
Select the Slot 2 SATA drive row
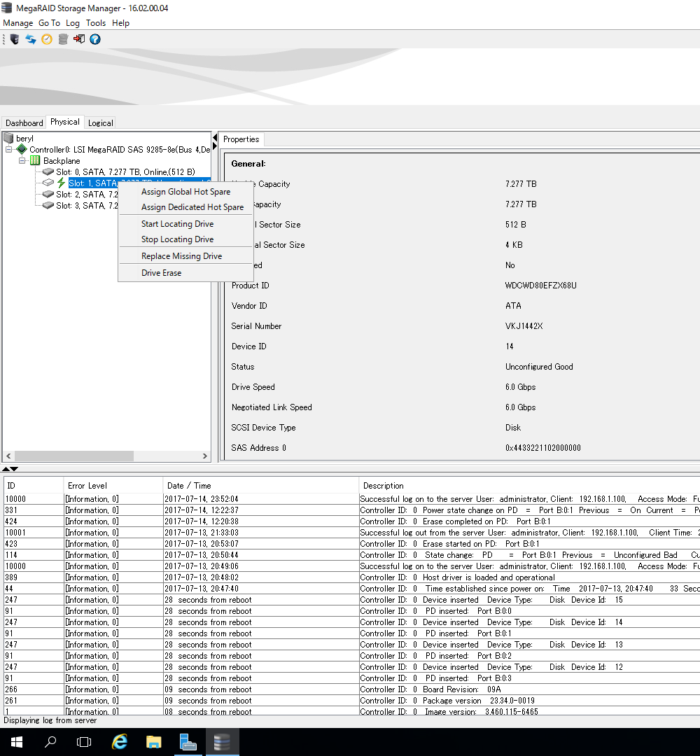(x=87, y=194)
